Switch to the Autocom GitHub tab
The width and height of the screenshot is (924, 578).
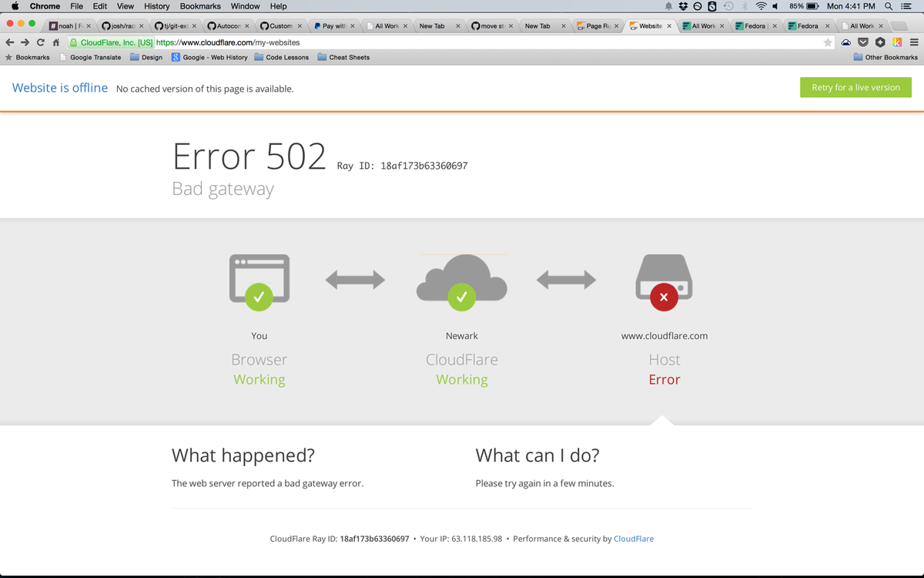(x=227, y=26)
